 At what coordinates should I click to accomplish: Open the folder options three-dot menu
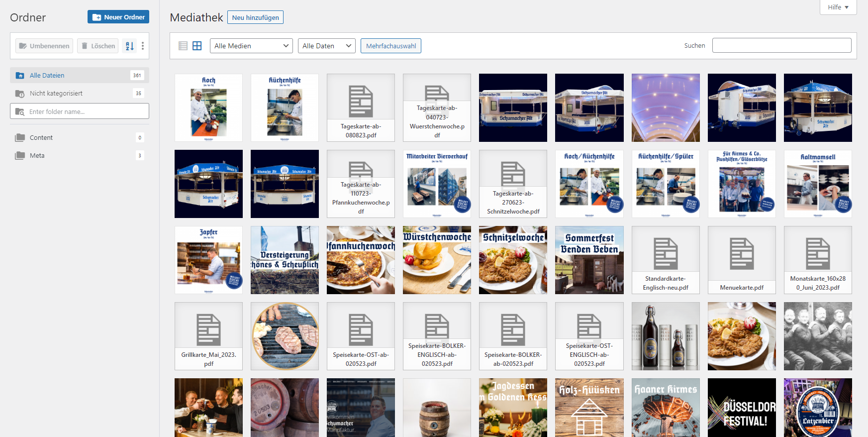pos(143,46)
